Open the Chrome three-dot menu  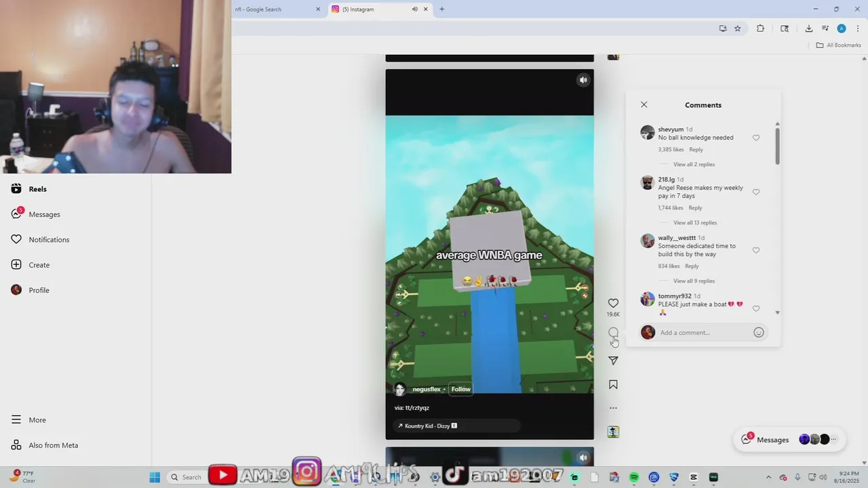coord(857,28)
